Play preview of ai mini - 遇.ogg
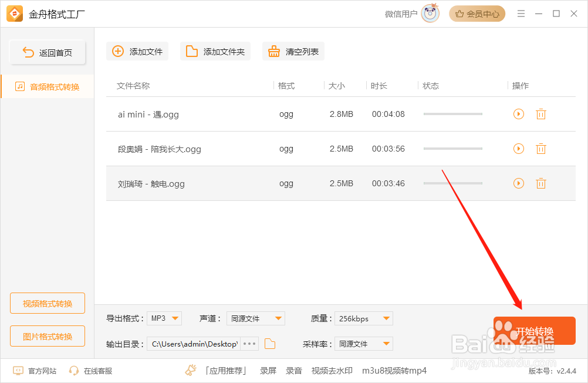This screenshot has height=383, width=588. pos(518,114)
